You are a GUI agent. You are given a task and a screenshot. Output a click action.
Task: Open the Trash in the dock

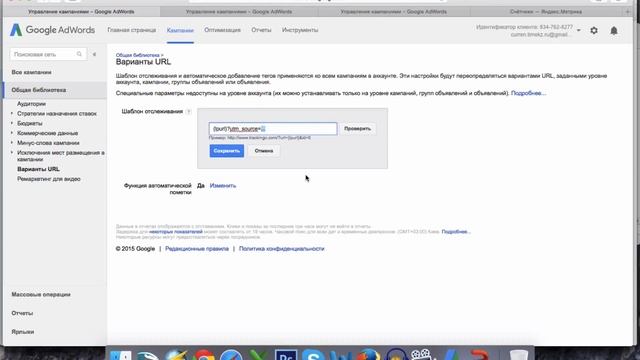point(519,355)
